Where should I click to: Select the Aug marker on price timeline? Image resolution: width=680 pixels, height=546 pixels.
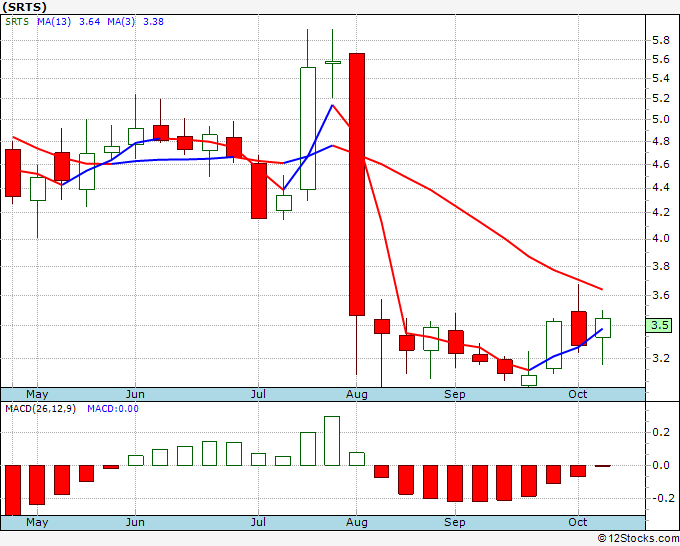(357, 394)
